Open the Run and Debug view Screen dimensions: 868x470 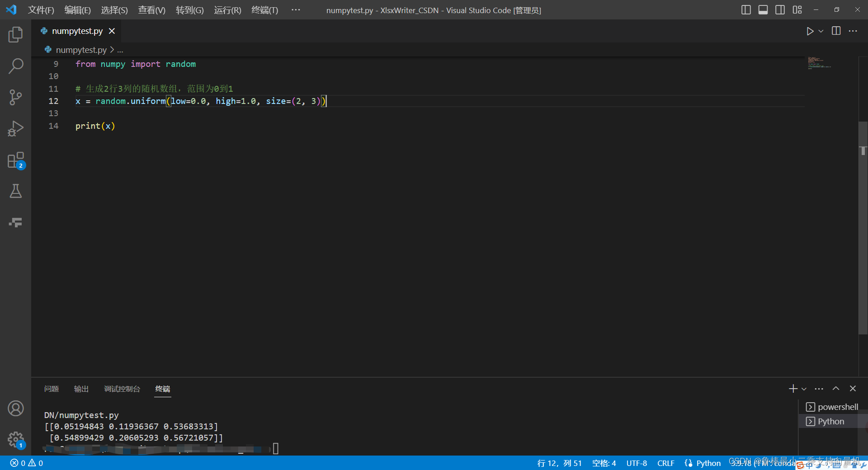pos(15,128)
